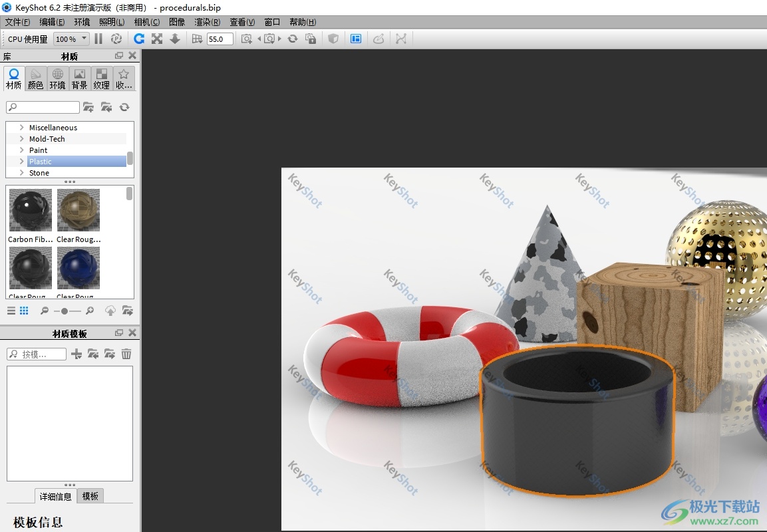The image size is (767, 532).
Task: Add a new material template with plus icon
Action: 77,354
